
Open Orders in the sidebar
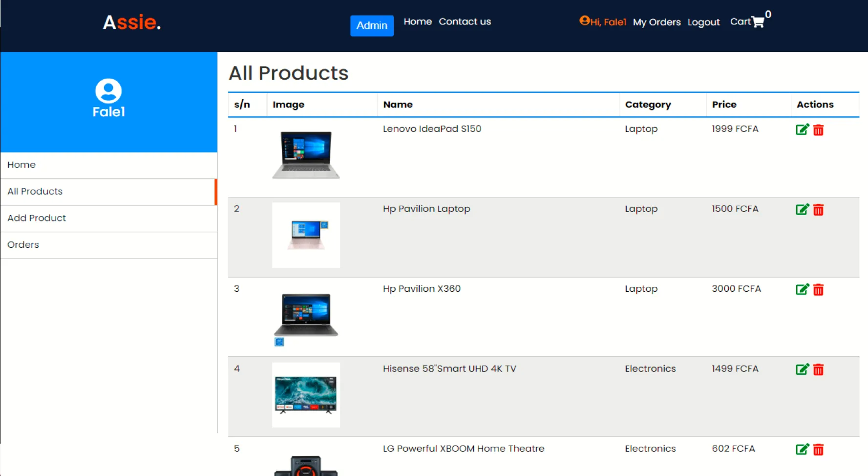click(x=109, y=245)
